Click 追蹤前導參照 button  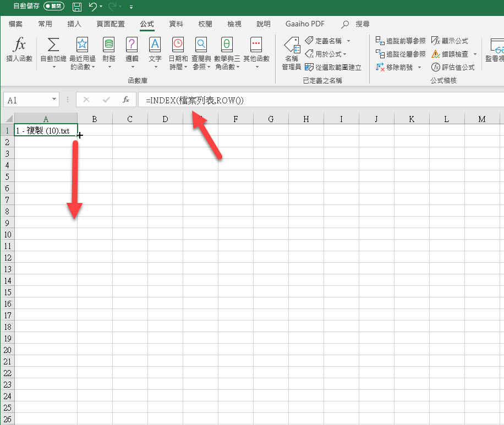(401, 41)
